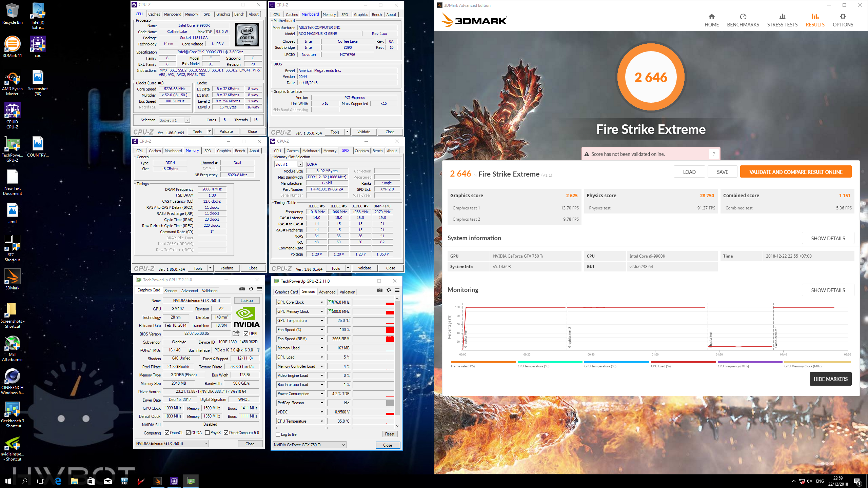Select Frame rate (FPS) orange legend bar
Screen dimensions: 868x488
click(483, 362)
